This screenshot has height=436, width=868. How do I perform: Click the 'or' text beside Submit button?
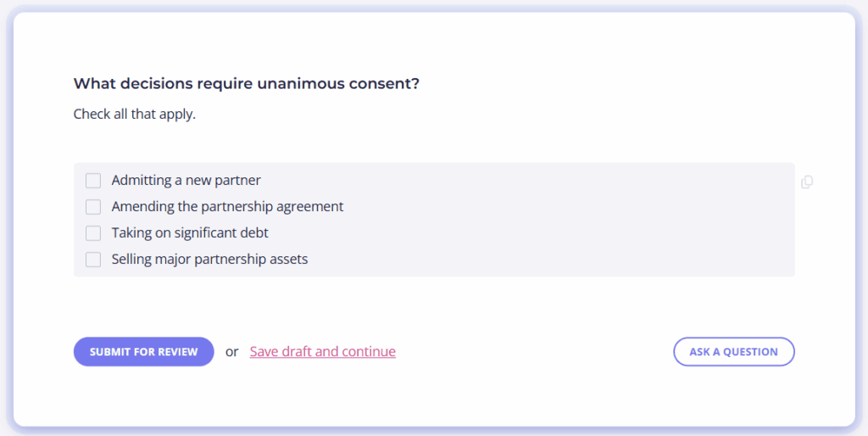coord(232,352)
